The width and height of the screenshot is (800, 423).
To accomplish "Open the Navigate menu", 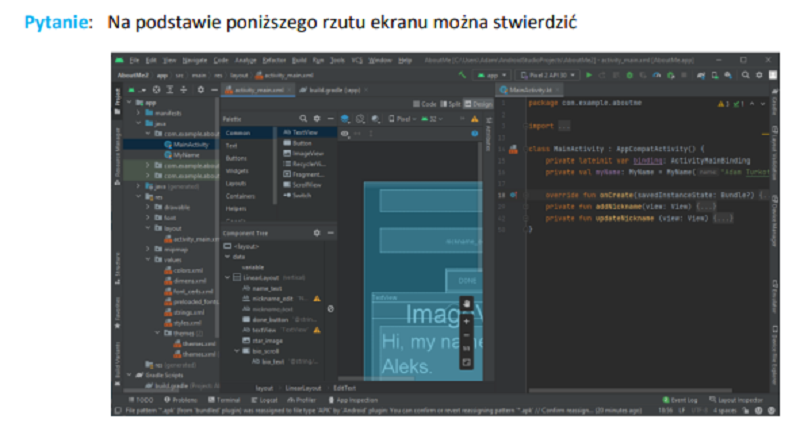I will (195, 60).
